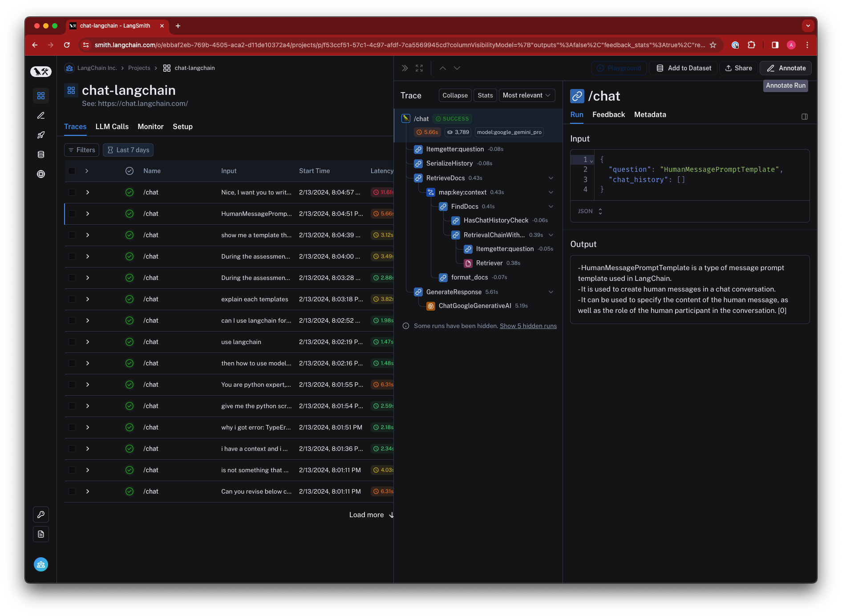Image resolution: width=842 pixels, height=616 pixels.
Task: Click the Retriever document icon in trace
Action: click(468, 263)
